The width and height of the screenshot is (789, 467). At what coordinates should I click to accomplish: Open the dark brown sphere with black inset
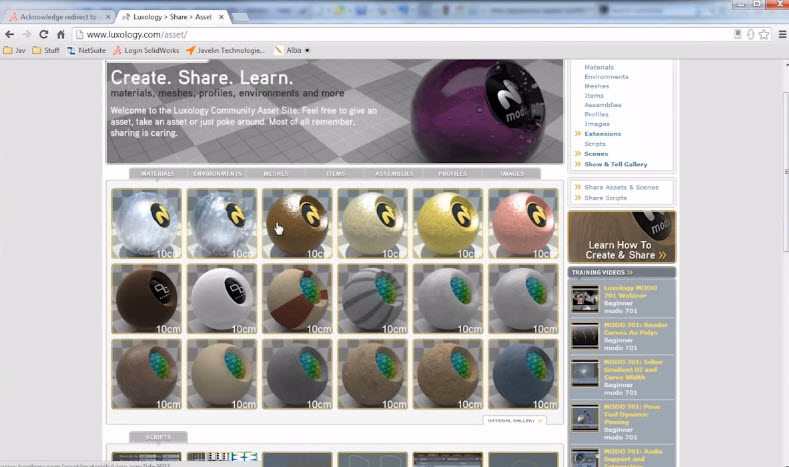tap(146, 299)
